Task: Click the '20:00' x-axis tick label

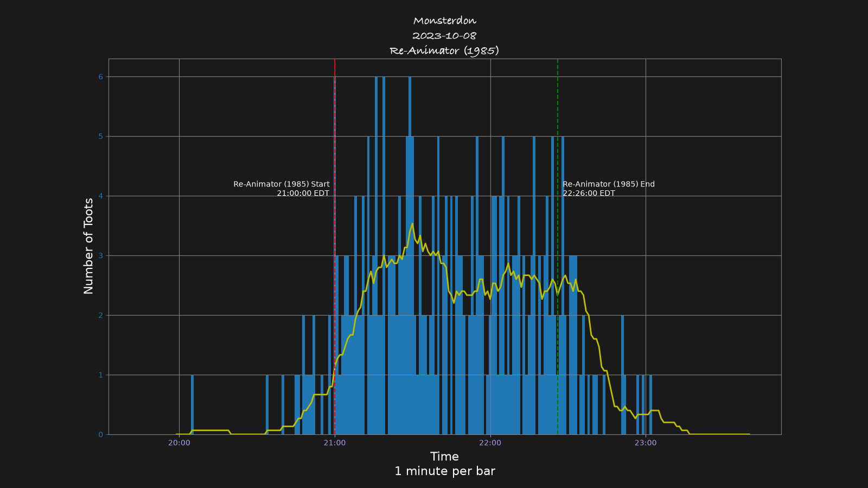Action: point(179,443)
